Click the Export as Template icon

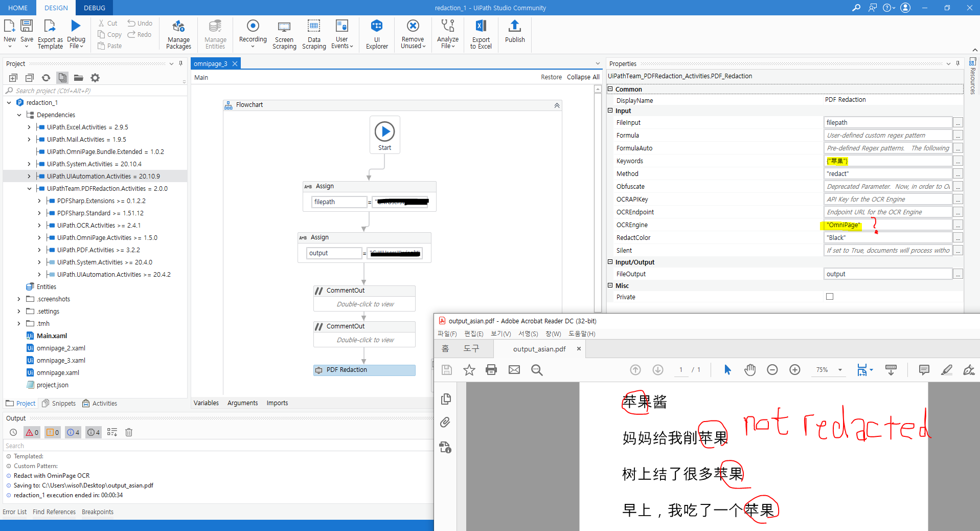point(50,26)
